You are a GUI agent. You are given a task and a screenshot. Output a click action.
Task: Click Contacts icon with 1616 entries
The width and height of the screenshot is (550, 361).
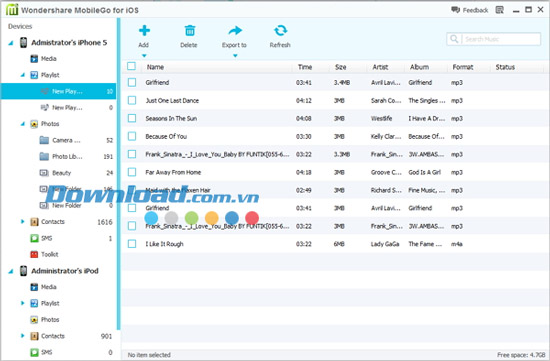point(34,222)
